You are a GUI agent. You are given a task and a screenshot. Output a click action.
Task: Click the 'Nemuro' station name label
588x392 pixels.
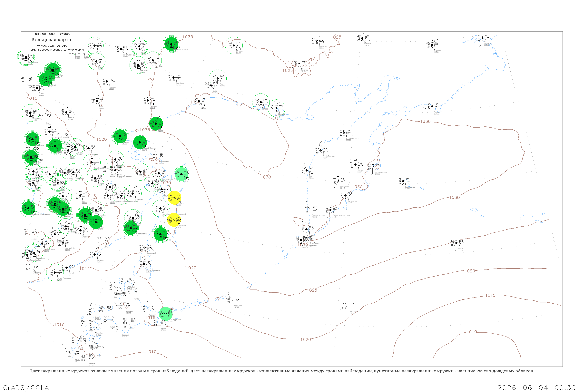[x=164, y=328]
